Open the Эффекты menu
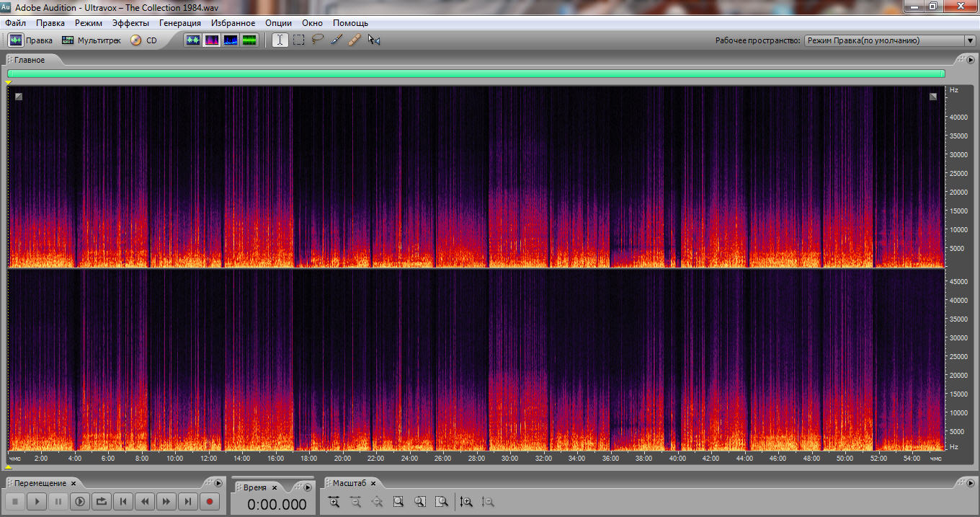The image size is (980, 517). tap(130, 23)
